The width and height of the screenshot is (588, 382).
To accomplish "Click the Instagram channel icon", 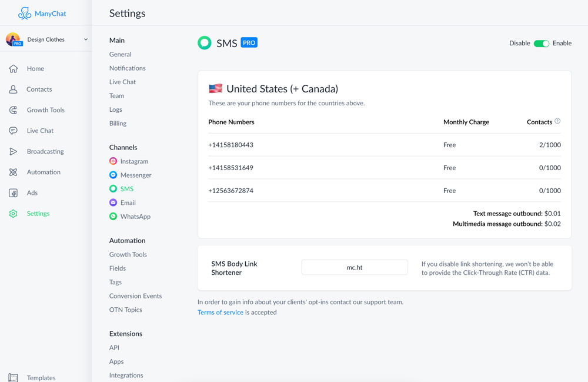I will pos(113,161).
